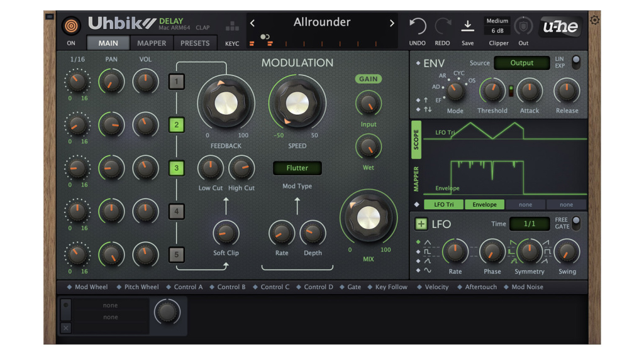This screenshot has height=355, width=644.
Task: Open the ENV Source Output selector
Action: tap(521, 63)
